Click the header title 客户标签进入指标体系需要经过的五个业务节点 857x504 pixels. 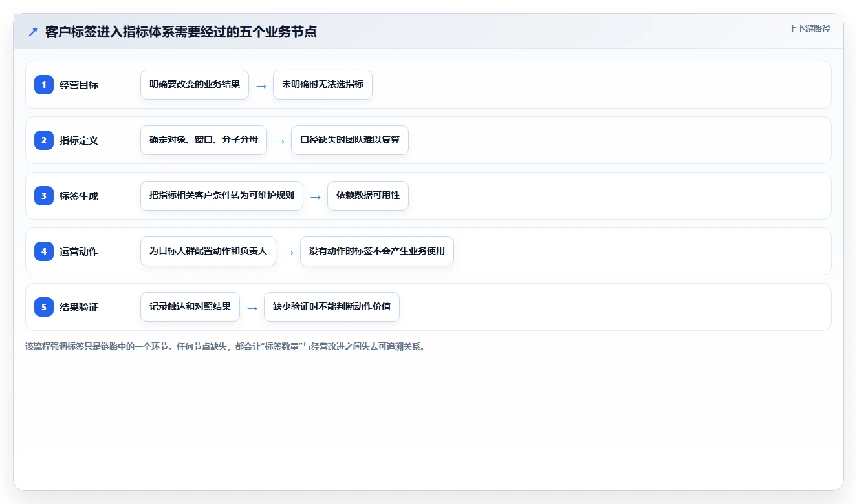point(181,32)
